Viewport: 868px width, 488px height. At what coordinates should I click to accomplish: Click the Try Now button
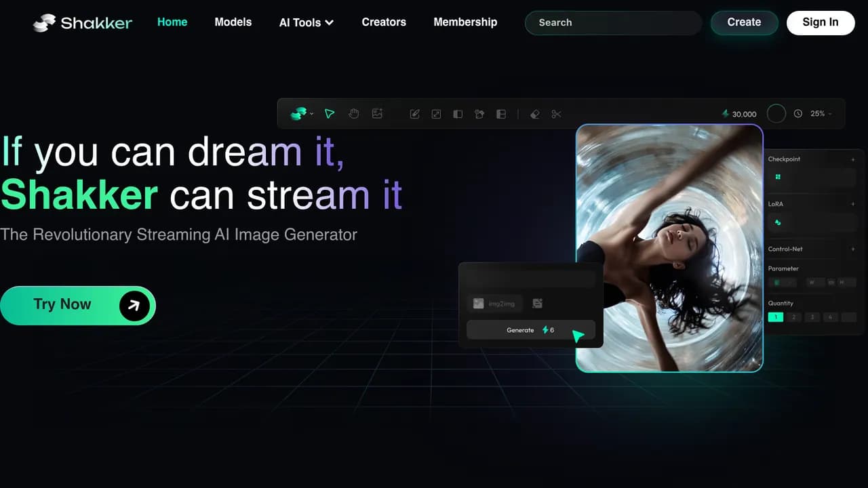click(78, 305)
